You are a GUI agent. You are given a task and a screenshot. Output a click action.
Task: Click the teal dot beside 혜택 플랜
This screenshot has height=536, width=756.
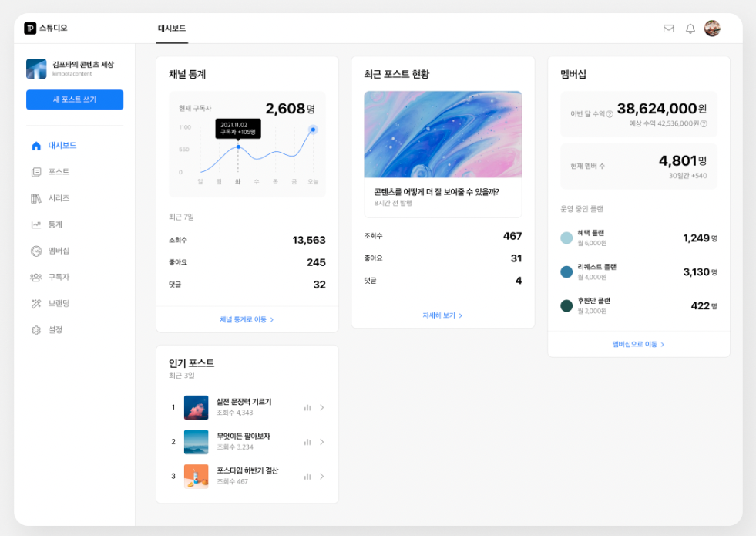[568, 238]
